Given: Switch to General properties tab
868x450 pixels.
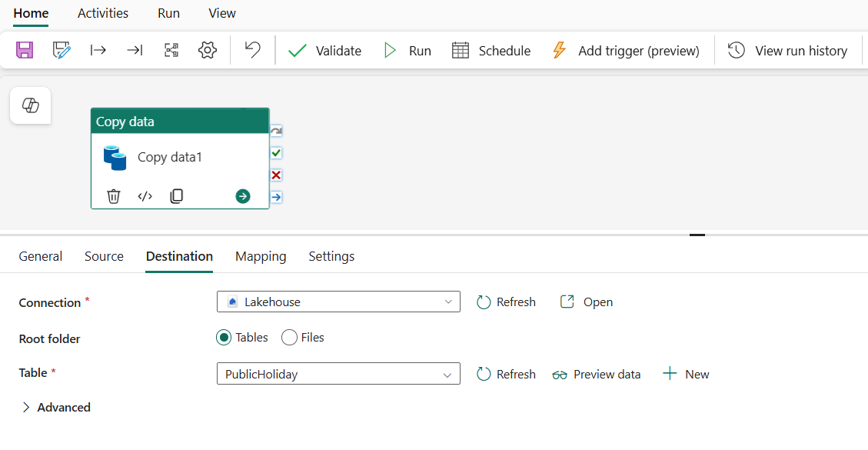Looking at the screenshot, I should coord(41,256).
